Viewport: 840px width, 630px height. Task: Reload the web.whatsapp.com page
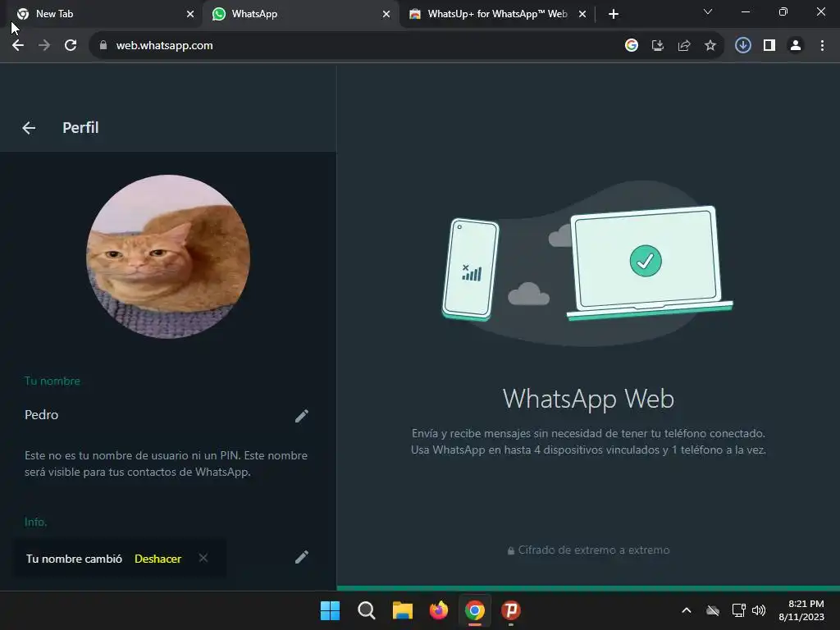tap(71, 46)
